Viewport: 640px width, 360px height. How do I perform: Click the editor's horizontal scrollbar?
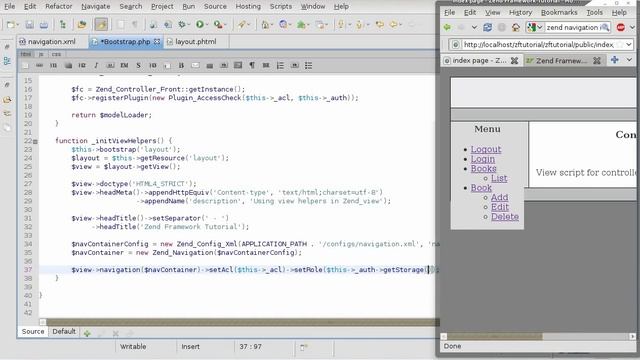coord(239,322)
